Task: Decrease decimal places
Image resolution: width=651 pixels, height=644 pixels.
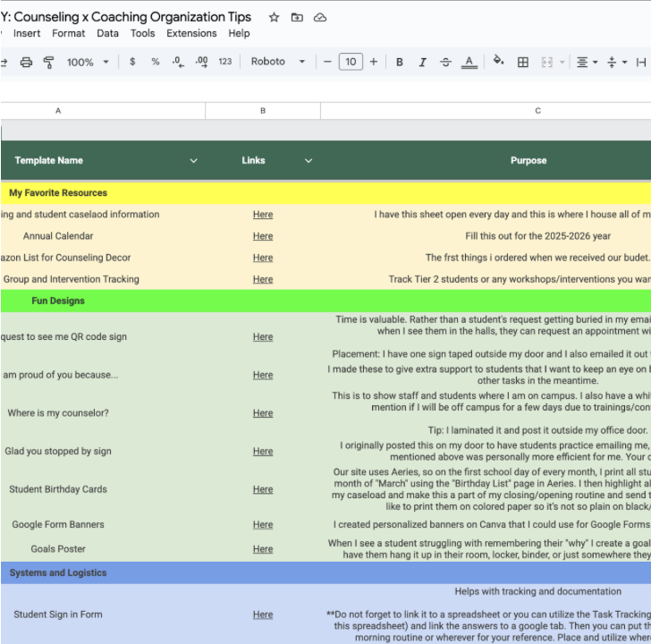Action: [x=178, y=63]
